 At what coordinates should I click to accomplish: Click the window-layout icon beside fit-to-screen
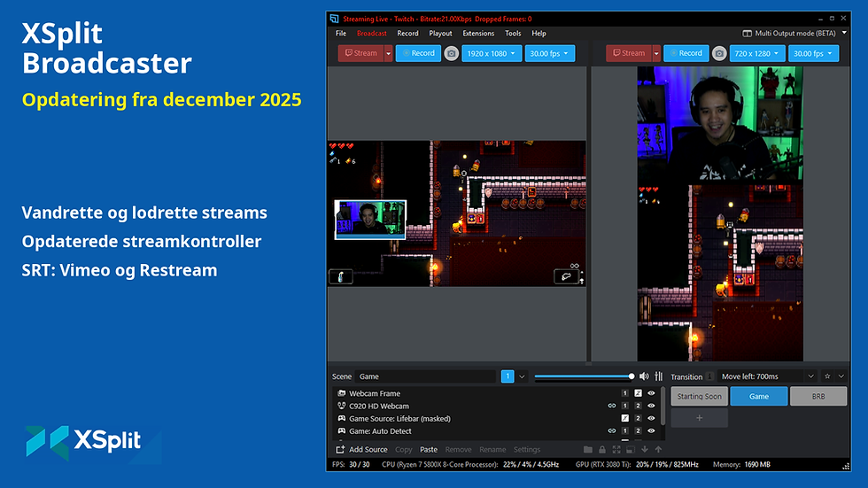[x=630, y=449]
